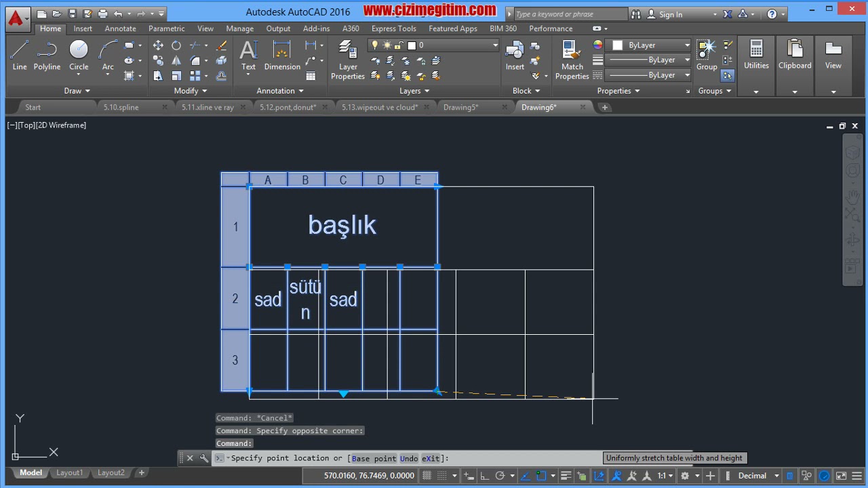Viewport: 868px width, 488px height.
Task: Choose the Base point command option
Action: (x=374, y=459)
